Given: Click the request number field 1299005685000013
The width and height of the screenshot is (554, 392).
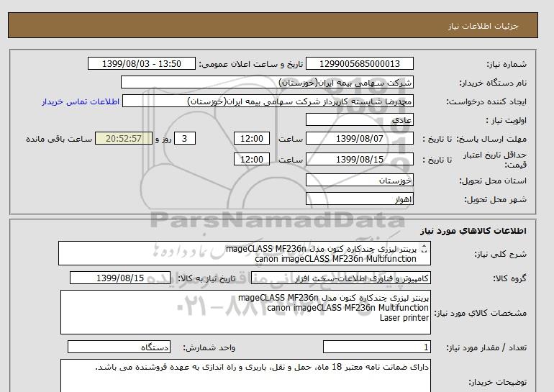Looking at the screenshot, I should coord(359,64).
